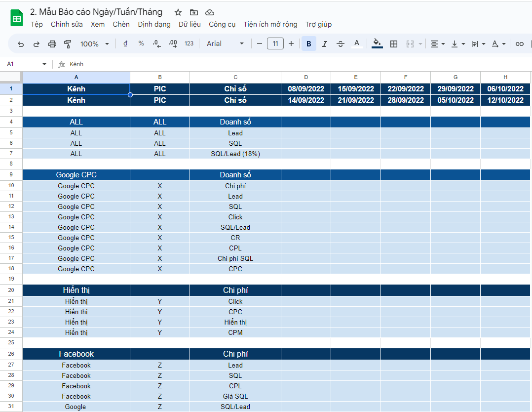Toggle strikethrough formatting
The height and width of the screenshot is (412, 532).
pyautogui.click(x=341, y=44)
